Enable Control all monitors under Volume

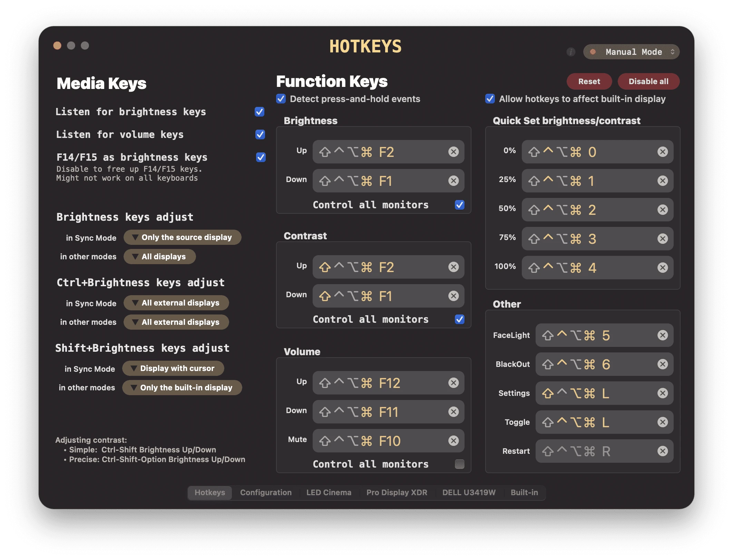coord(460,464)
